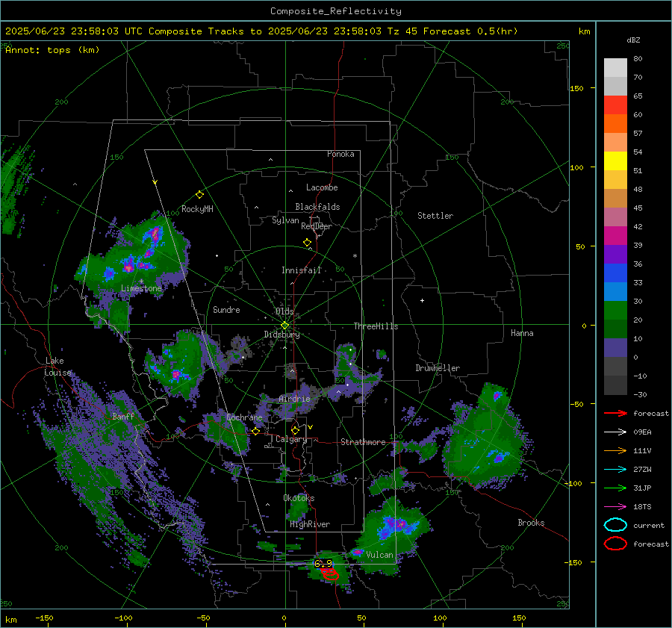672x628 pixels.
Task: Click the Hanna label
Action: tap(522, 333)
